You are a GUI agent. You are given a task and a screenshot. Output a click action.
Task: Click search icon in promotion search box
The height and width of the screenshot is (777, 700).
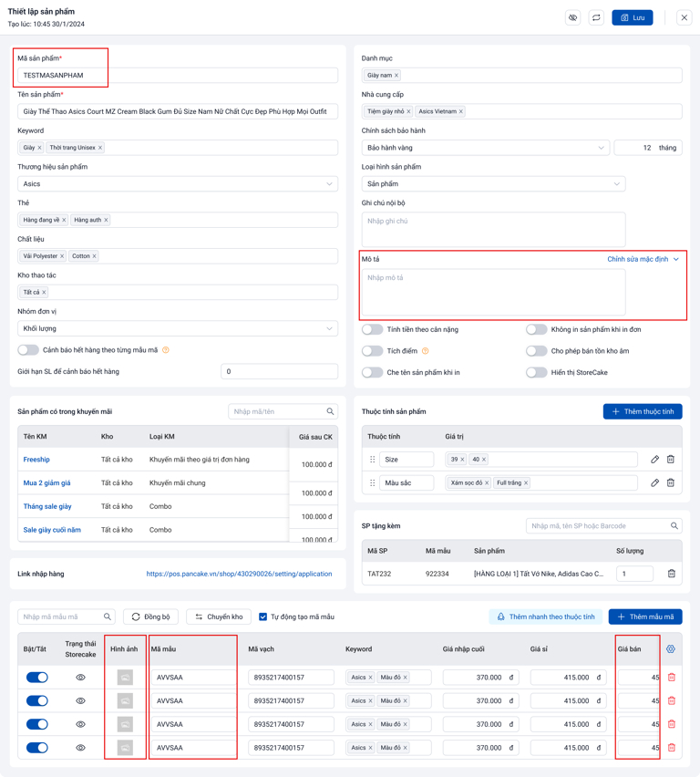click(331, 411)
